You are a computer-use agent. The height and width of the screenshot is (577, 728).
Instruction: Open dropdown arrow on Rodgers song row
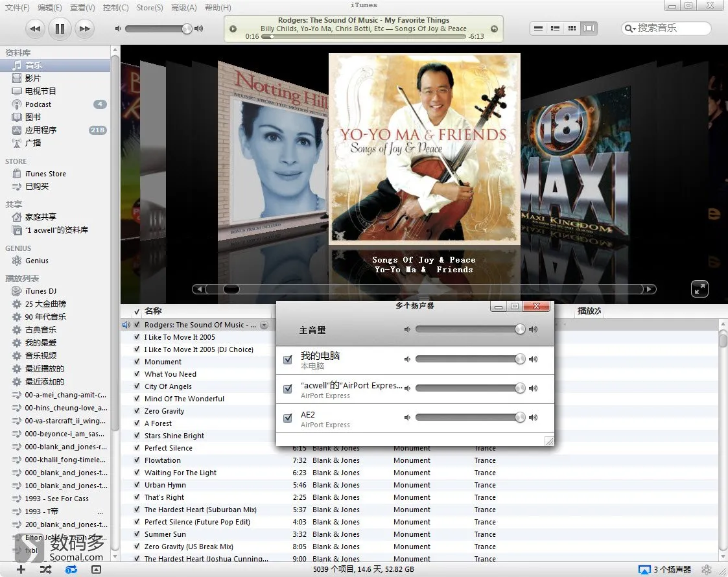(x=264, y=325)
